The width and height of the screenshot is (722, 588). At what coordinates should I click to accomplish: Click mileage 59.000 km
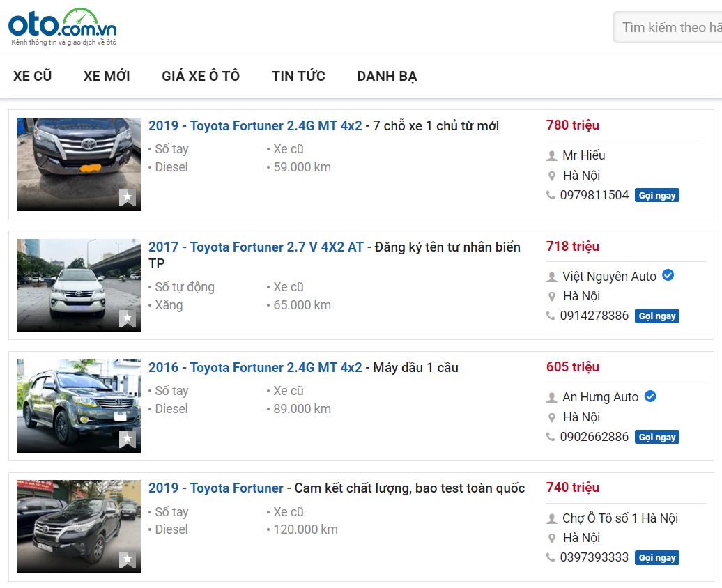click(302, 167)
